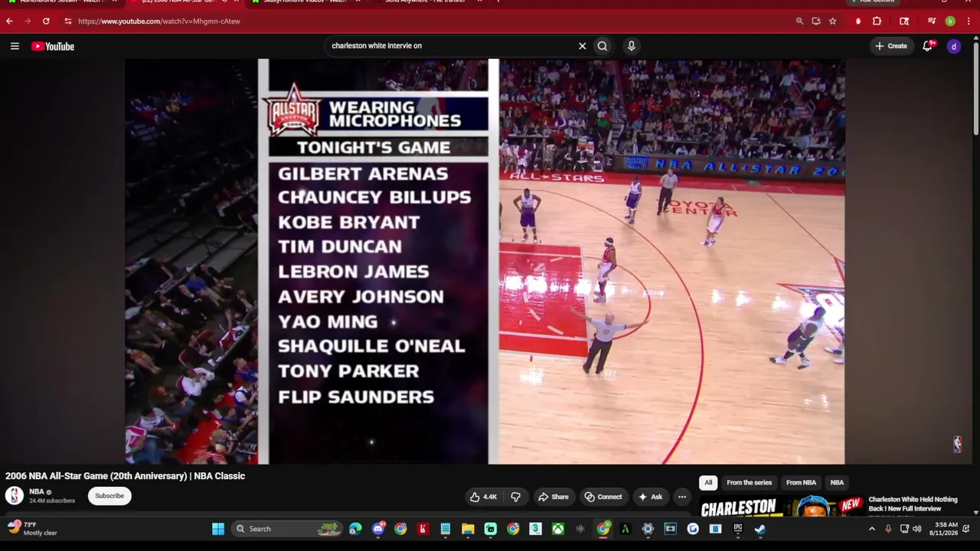The width and height of the screenshot is (980, 551).
Task: Click the Connect button under the video
Action: (603, 497)
